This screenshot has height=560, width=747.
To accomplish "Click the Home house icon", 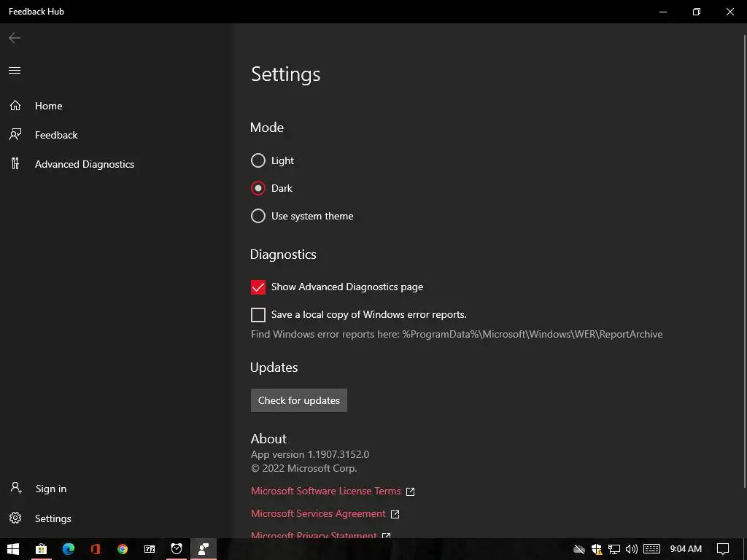I will point(15,105).
